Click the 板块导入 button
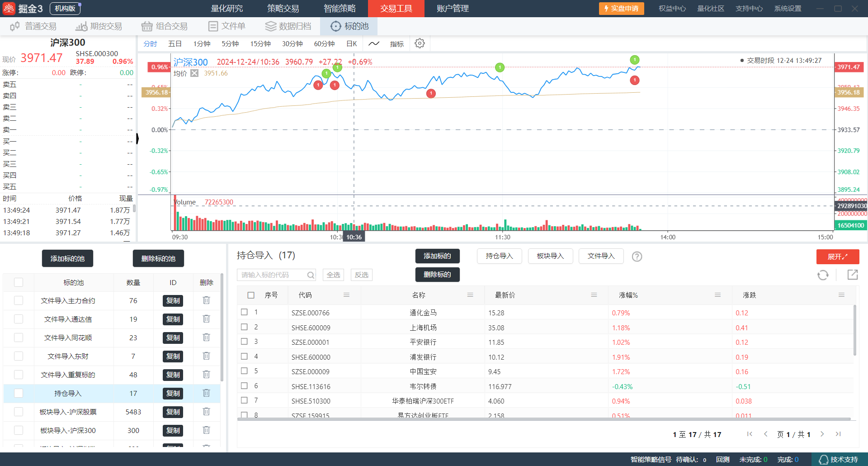 550,256
